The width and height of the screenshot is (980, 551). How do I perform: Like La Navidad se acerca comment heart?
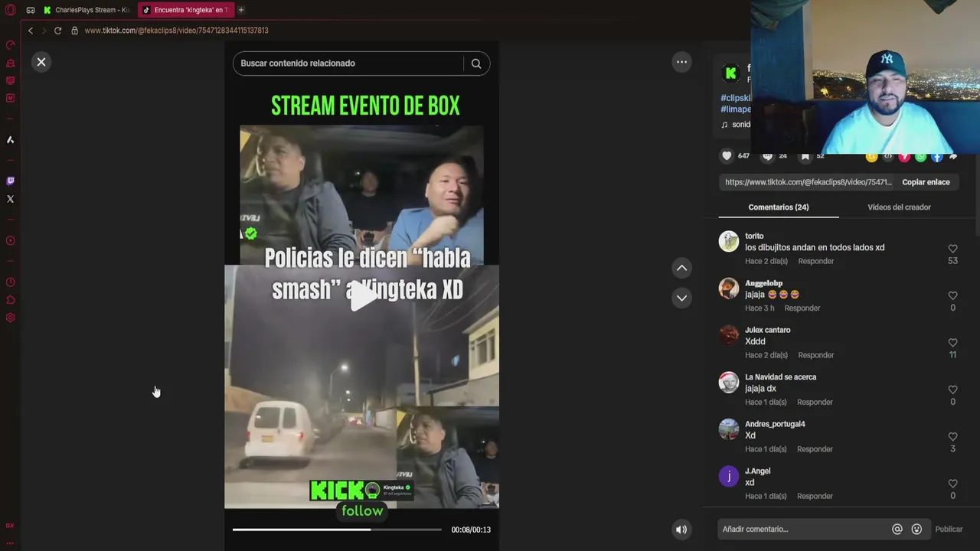pyautogui.click(x=952, y=390)
